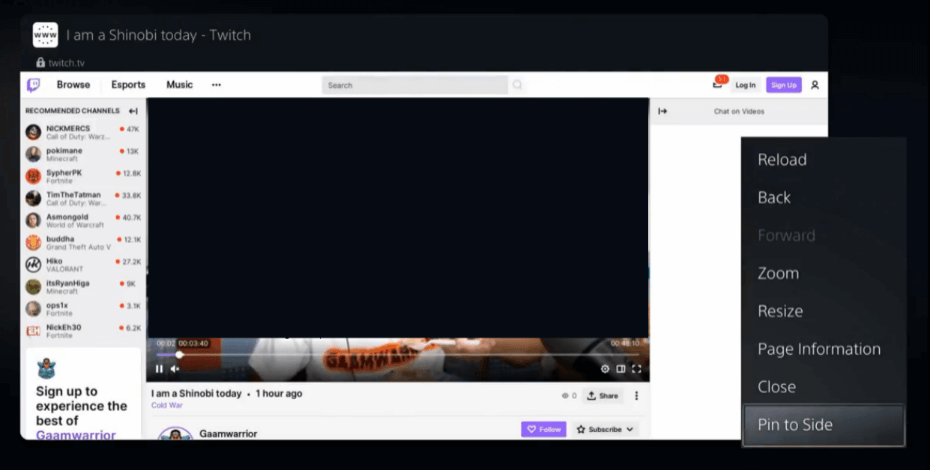Open the Hiko channel
Image resolution: width=930 pixels, height=470 pixels.
(x=83, y=265)
